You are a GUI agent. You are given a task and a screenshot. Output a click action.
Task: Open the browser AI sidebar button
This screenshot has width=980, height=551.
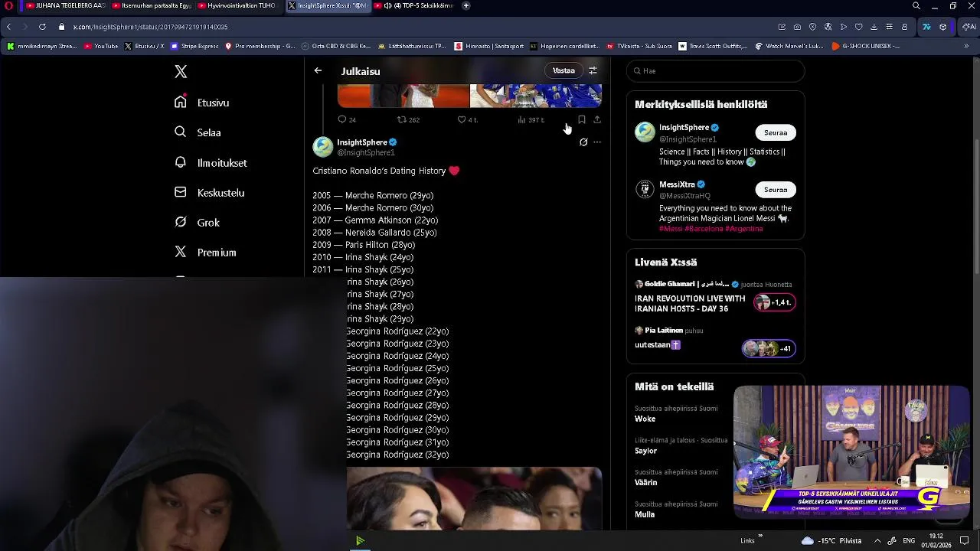tap(969, 27)
